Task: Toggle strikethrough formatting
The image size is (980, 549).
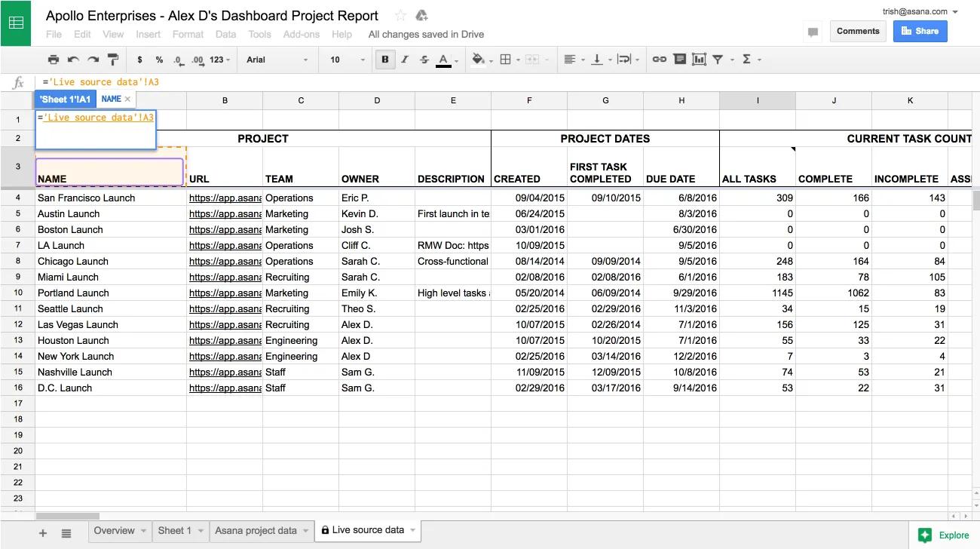Action: (x=424, y=60)
